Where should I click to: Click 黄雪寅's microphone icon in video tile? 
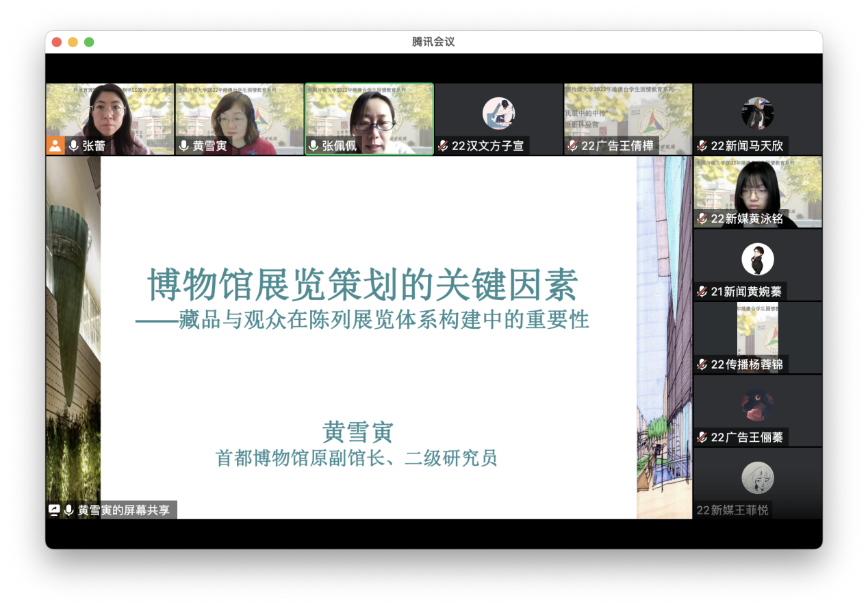tap(183, 146)
